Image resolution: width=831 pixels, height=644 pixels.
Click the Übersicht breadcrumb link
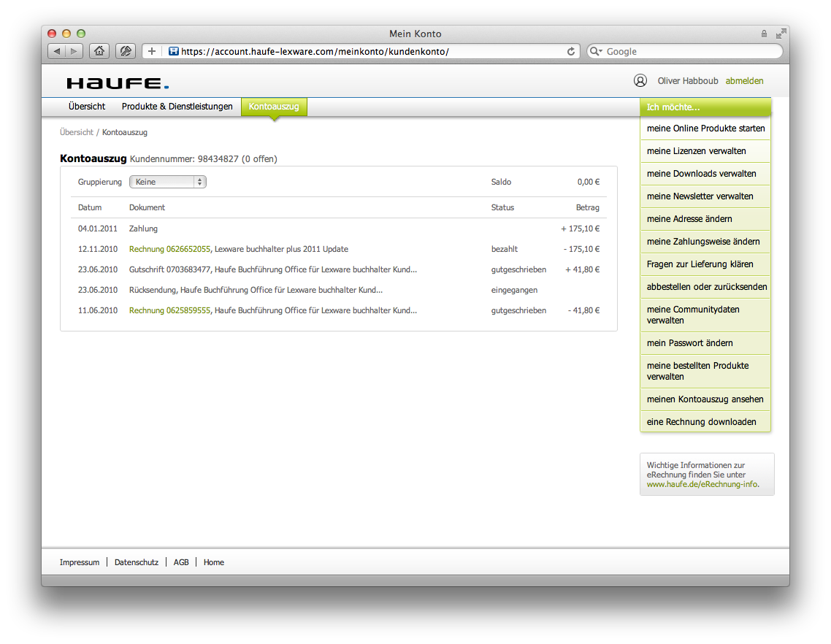coord(77,132)
